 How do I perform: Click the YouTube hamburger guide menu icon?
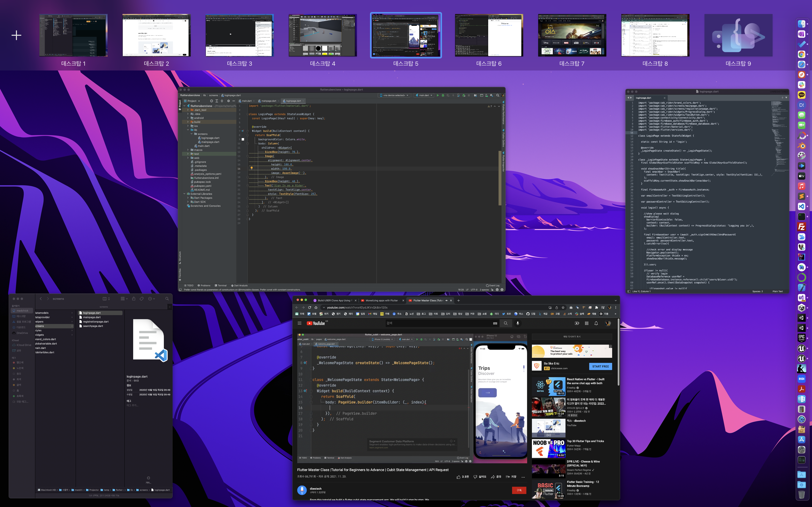(299, 323)
